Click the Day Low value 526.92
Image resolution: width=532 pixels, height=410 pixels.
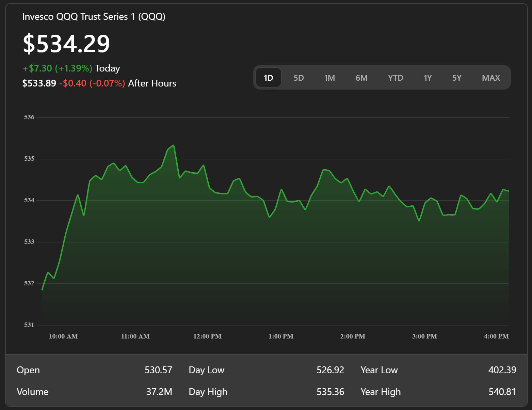click(x=330, y=370)
